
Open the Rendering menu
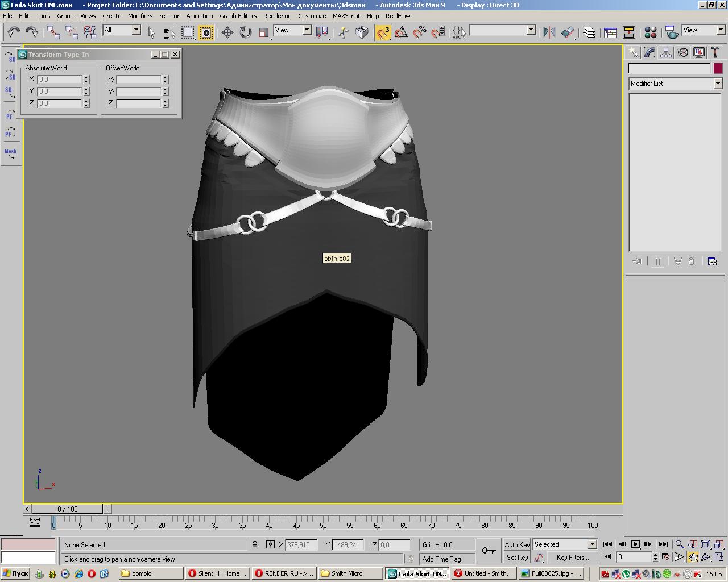(x=277, y=16)
